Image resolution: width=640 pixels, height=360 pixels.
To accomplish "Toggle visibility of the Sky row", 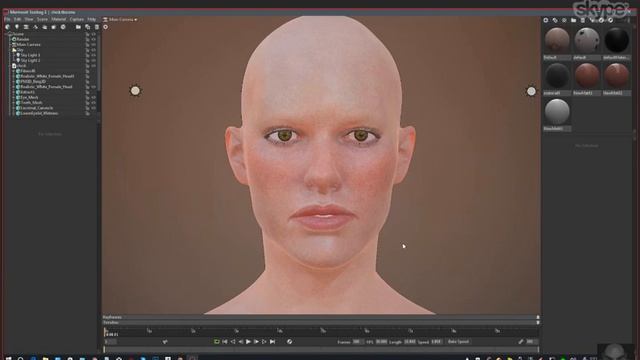I will point(93,50).
